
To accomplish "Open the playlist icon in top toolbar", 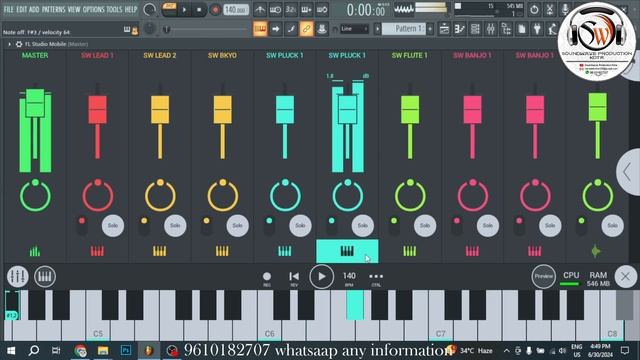I will (x=444, y=29).
